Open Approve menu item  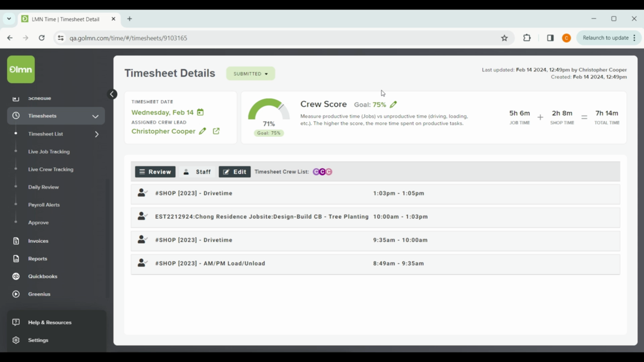point(38,223)
